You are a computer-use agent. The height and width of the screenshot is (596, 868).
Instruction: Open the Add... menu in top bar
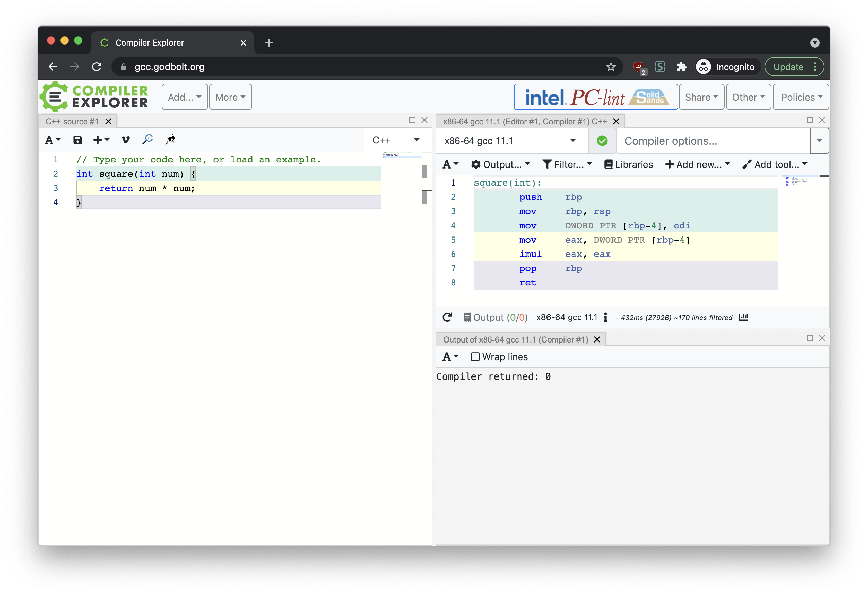tap(185, 97)
